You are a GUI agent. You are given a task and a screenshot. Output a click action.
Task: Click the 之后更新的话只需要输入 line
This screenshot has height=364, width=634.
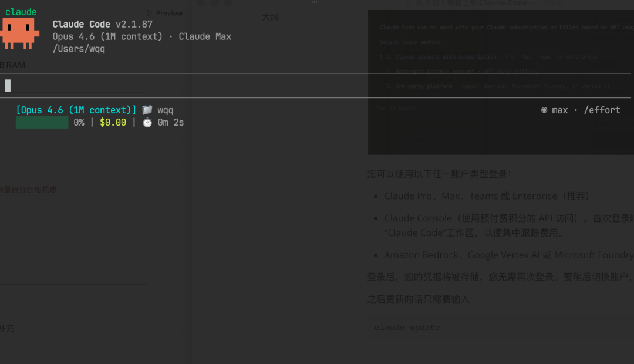coord(418,299)
